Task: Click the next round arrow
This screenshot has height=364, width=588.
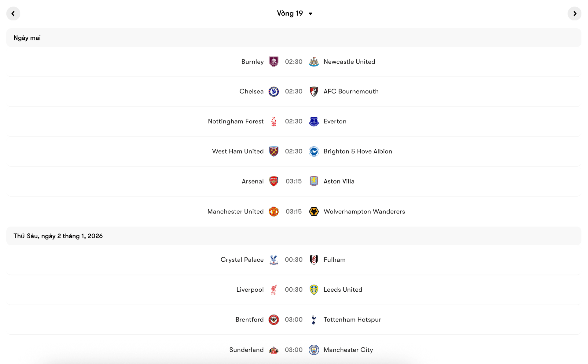Action: (x=575, y=13)
